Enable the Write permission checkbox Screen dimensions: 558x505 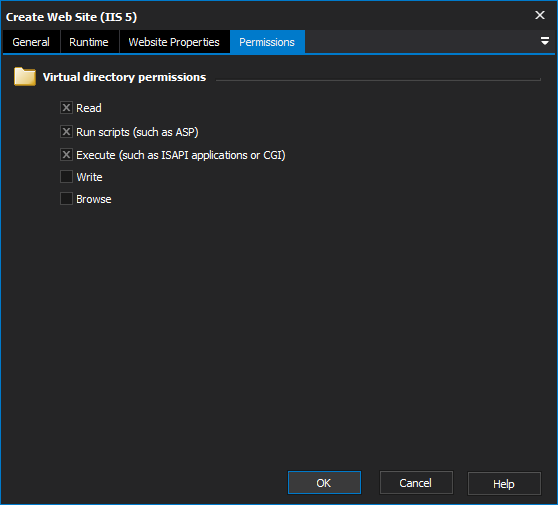click(x=66, y=177)
